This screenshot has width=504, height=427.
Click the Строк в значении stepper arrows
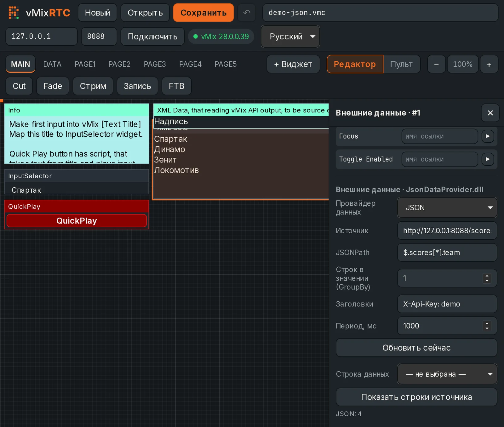pyautogui.click(x=487, y=278)
